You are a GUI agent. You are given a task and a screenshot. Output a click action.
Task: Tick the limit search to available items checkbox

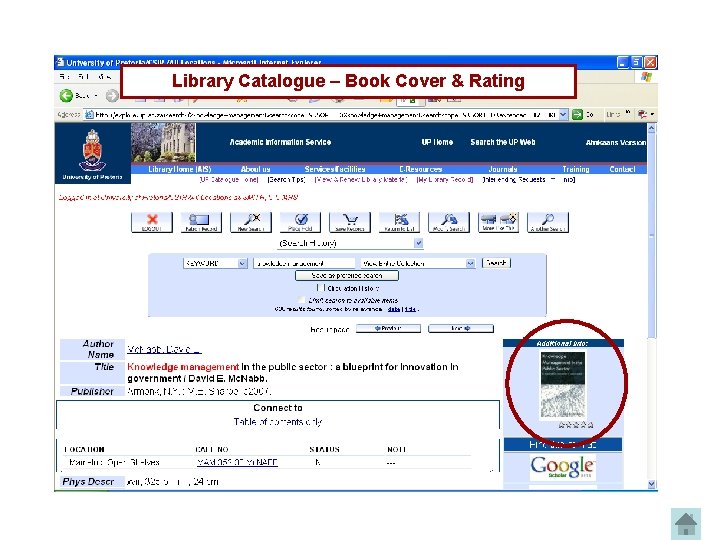pyautogui.click(x=302, y=300)
